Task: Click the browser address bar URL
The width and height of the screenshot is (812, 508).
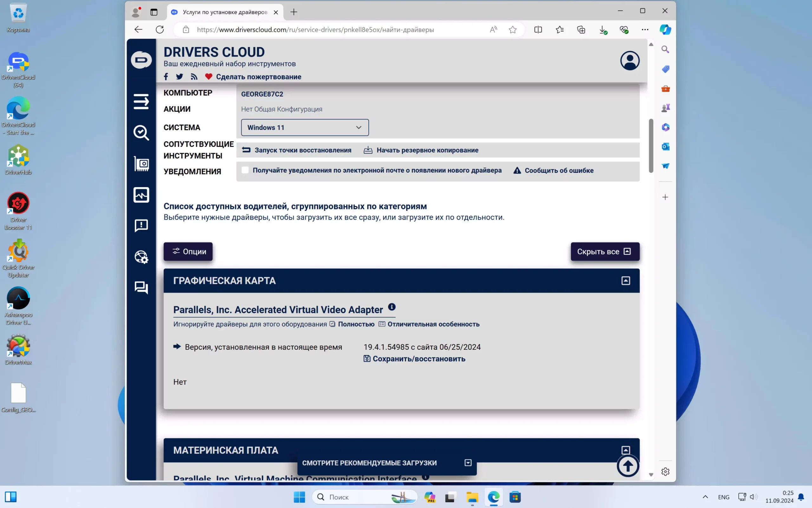Action: point(315,29)
